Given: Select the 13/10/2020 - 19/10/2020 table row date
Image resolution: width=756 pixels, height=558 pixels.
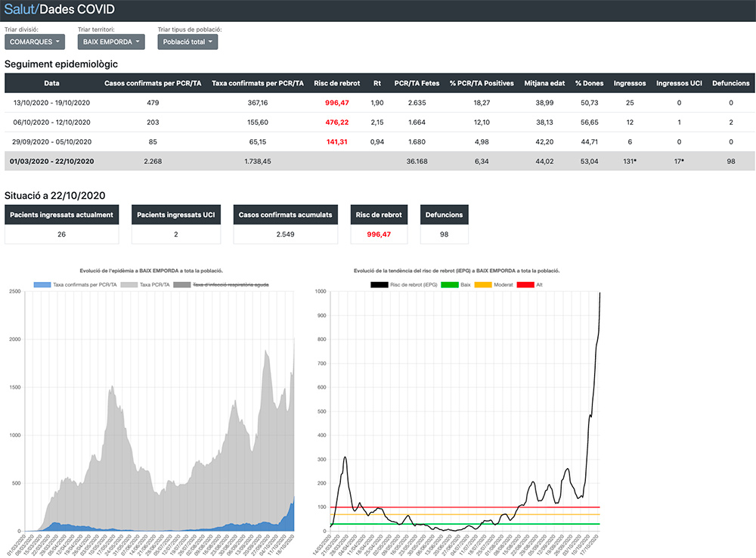Looking at the screenshot, I should [51, 102].
